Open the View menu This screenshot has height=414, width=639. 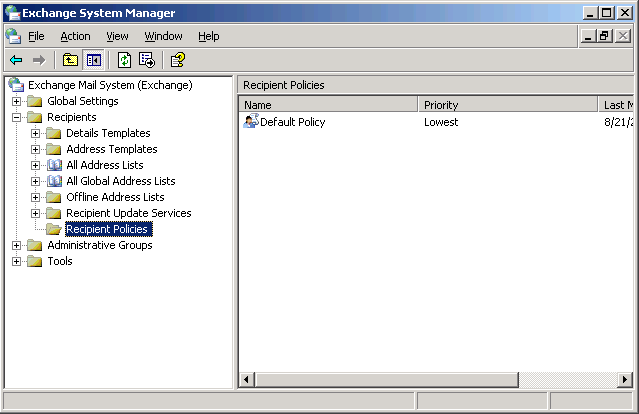click(117, 36)
